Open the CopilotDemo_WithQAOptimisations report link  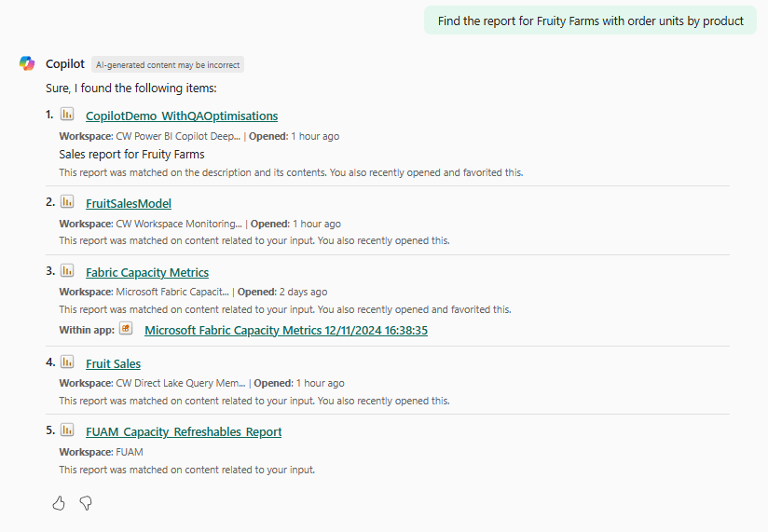182,116
